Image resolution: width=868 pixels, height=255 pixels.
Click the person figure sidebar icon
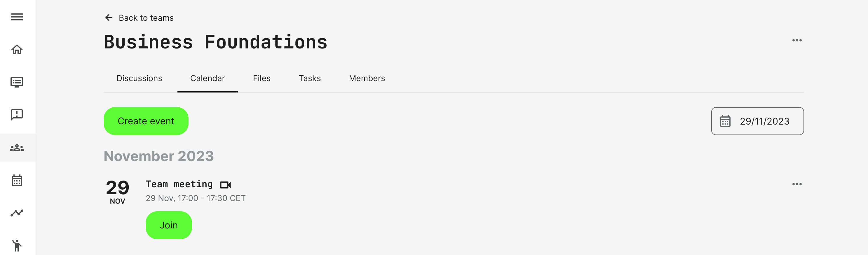coord(17,245)
